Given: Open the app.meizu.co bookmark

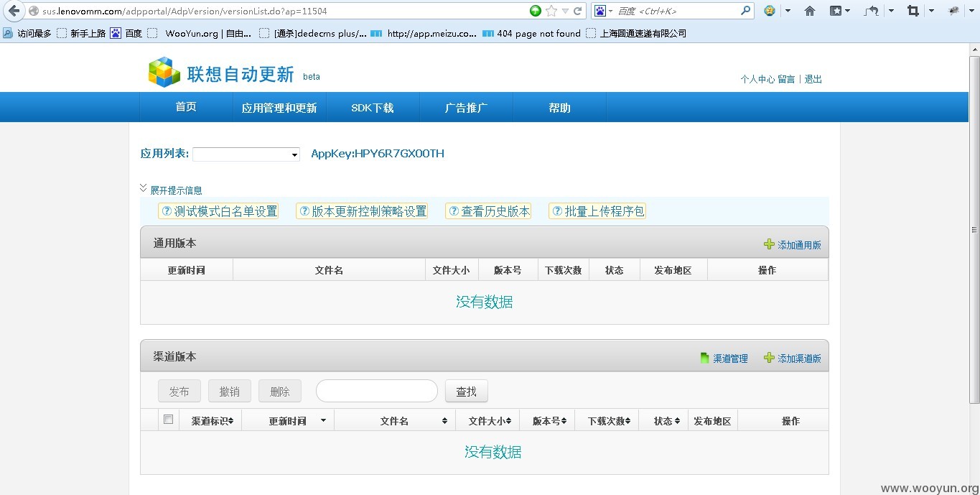Looking at the screenshot, I should 424,33.
